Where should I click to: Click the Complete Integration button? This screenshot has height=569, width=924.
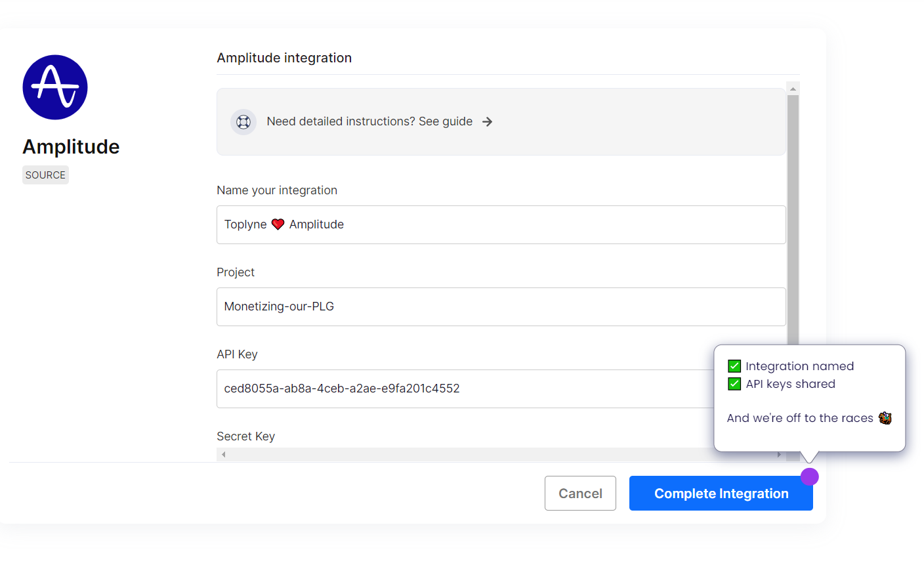(x=721, y=494)
